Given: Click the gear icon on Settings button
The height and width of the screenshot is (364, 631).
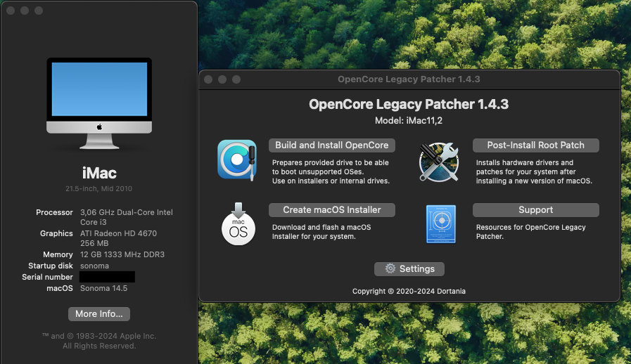Looking at the screenshot, I should [390, 268].
